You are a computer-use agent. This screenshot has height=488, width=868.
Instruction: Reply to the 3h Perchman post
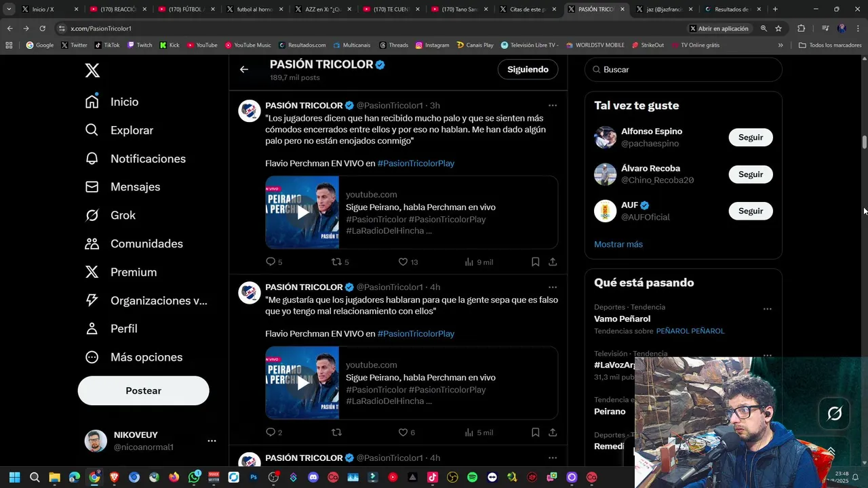[271, 262]
